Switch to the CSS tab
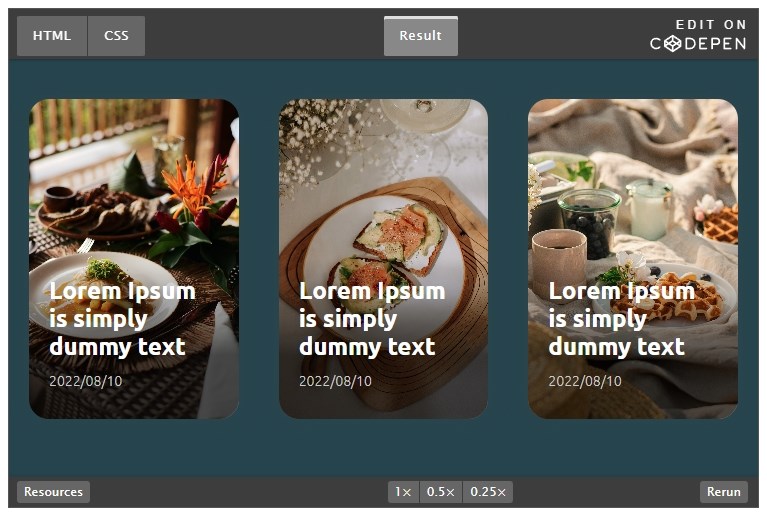 coord(116,36)
